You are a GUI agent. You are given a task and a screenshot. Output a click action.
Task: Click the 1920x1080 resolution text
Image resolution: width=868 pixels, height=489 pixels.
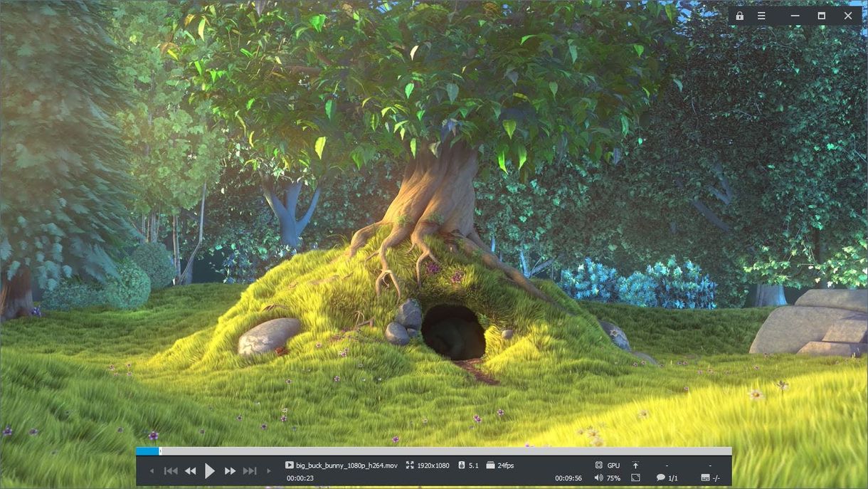(433, 466)
